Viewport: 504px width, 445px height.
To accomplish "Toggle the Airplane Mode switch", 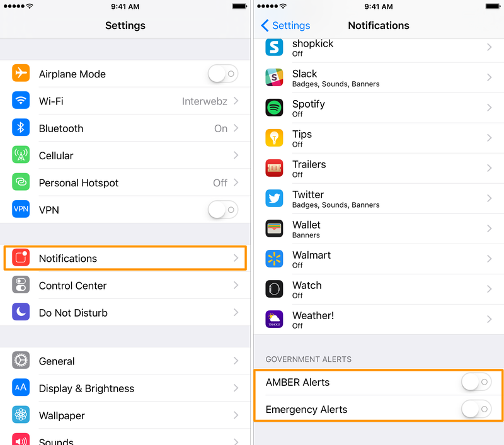I will click(x=223, y=74).
